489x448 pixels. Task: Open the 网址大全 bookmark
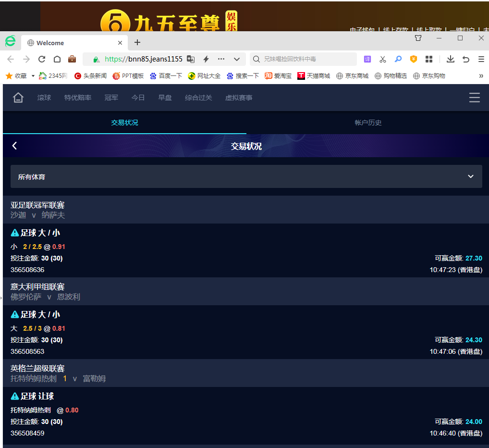point(204,76)
